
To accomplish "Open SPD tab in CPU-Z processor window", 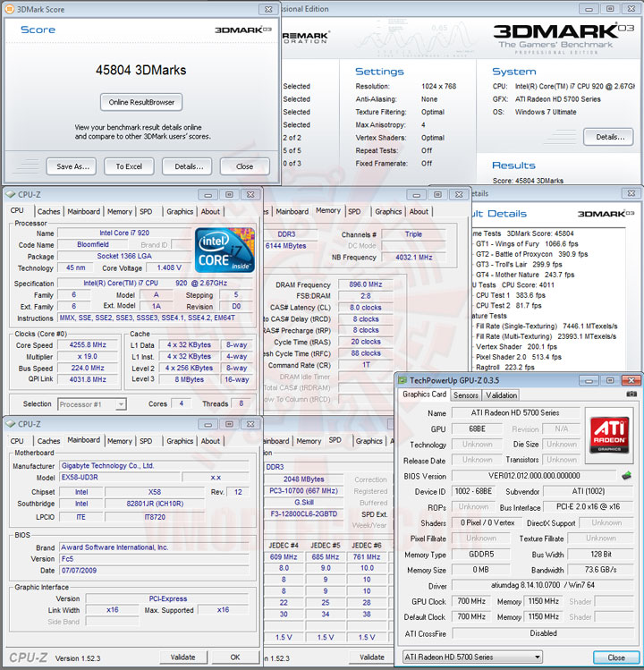I will 146,211.
